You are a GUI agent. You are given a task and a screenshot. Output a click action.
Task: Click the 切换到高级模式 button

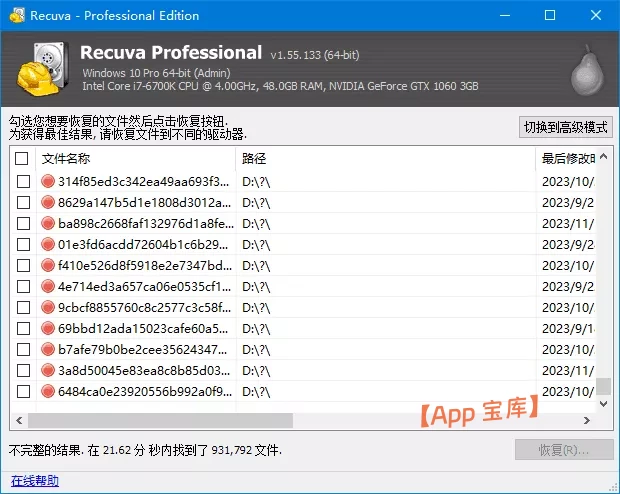tap(566, 127)
